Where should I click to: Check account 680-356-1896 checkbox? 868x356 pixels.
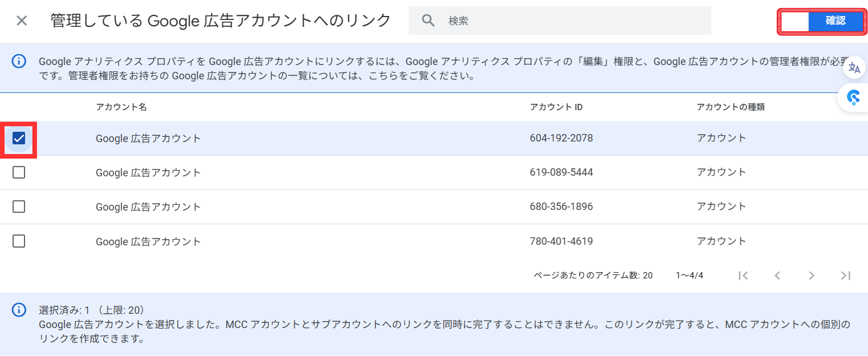[19, 207]
